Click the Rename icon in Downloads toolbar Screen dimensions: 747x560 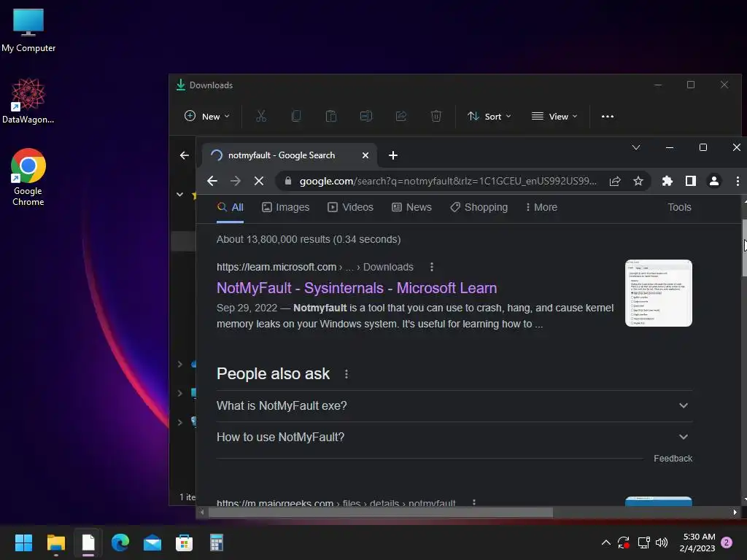tap(366, 116)
